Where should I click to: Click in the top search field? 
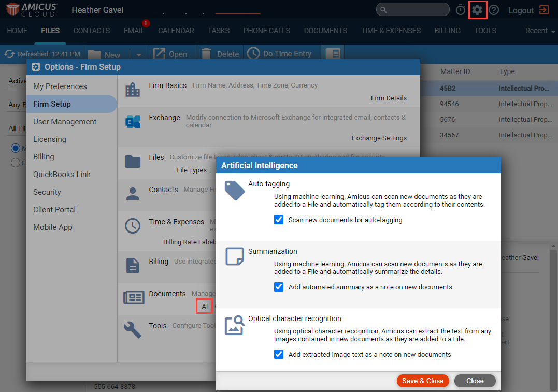pos(413,10)
